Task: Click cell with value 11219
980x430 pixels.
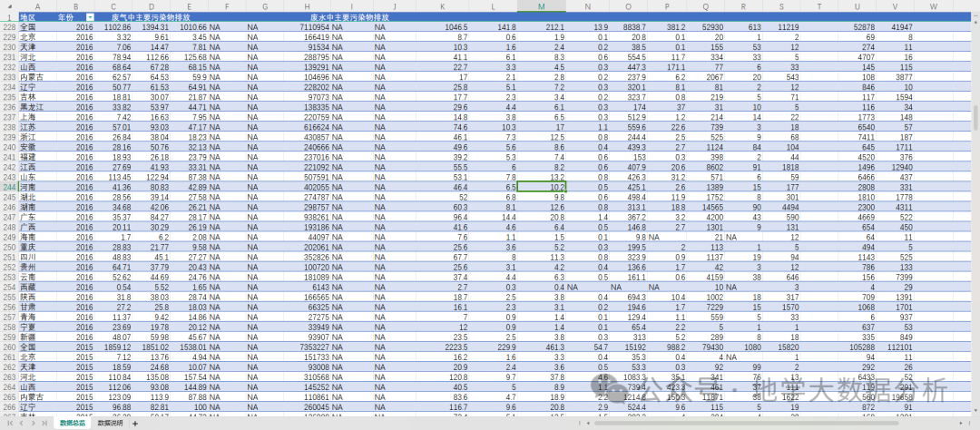Action: tap(781, 27)
